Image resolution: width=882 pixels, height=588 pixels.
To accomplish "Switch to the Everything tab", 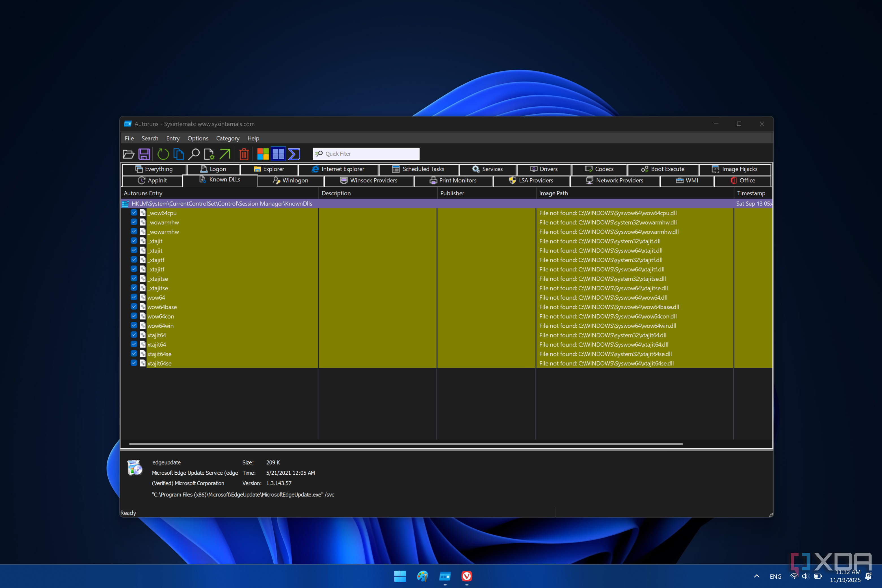I will click(154, 169).
